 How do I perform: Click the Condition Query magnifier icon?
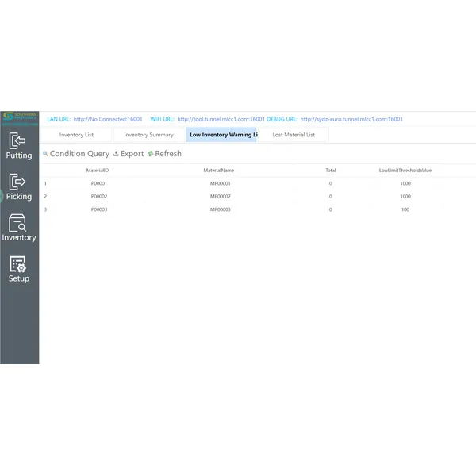pyautogui.click(x=45, y=154)
